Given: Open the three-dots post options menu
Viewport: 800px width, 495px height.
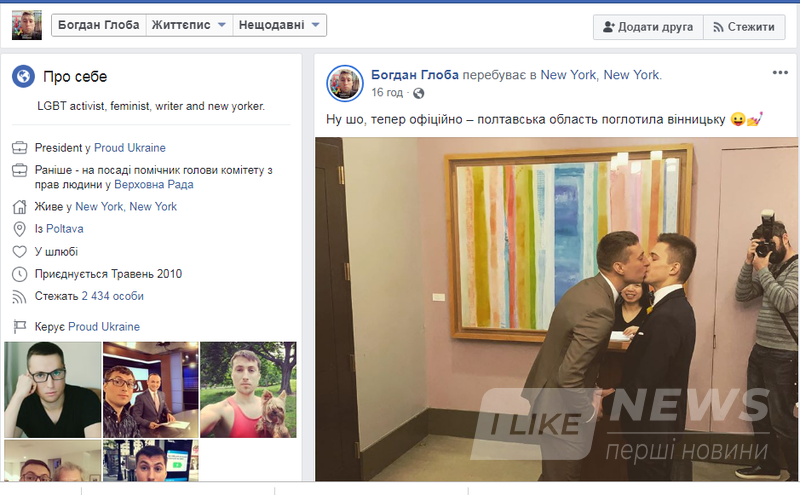Looking at the screenshot, I should 780,72.
